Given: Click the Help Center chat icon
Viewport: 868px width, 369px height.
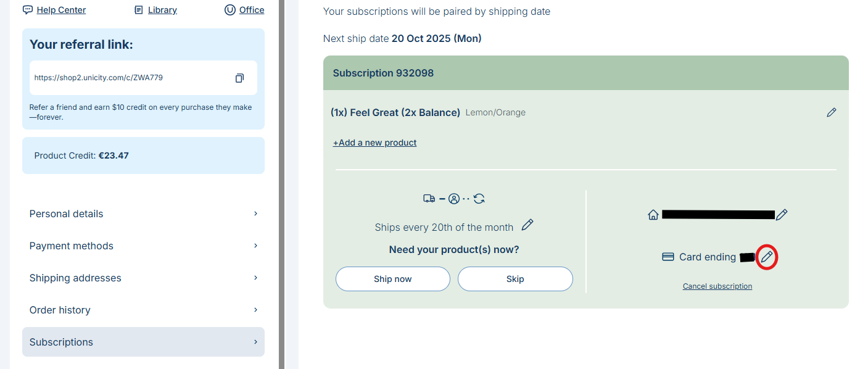Looking at the screenshot, I should (x=28, y=10).
